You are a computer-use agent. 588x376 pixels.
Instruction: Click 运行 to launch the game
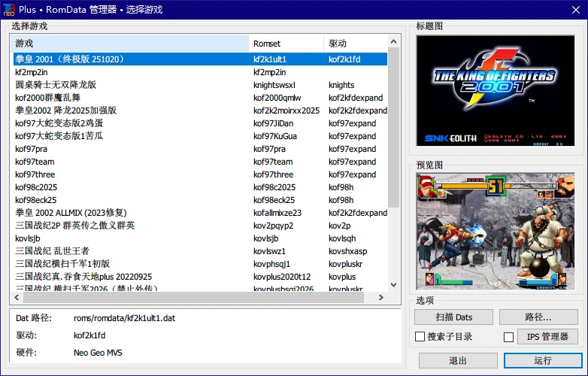543,361
